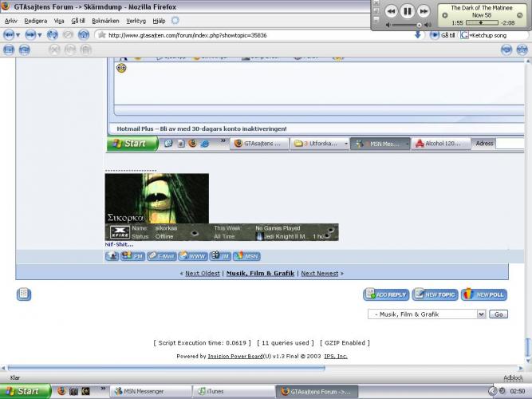Click the Firefox back navigation arrow
Screen dimensions: 532x399
[9, 35]
